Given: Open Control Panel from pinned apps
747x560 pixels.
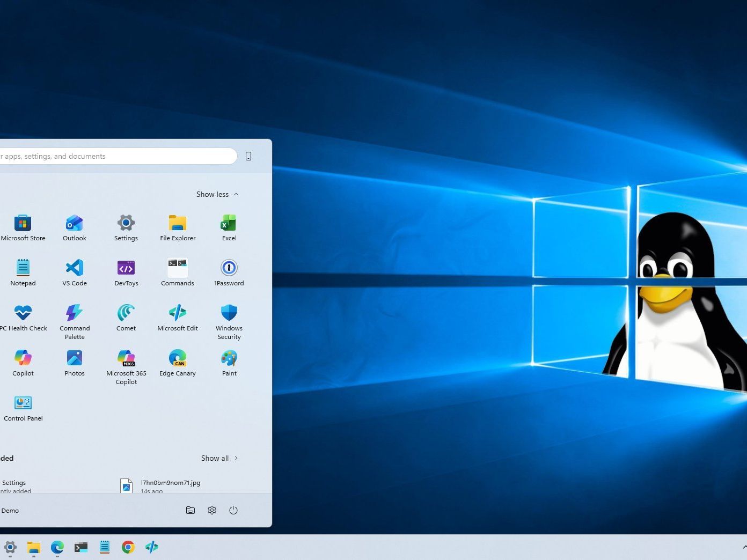Looking at the screenshot, I should tap(23, 403).
